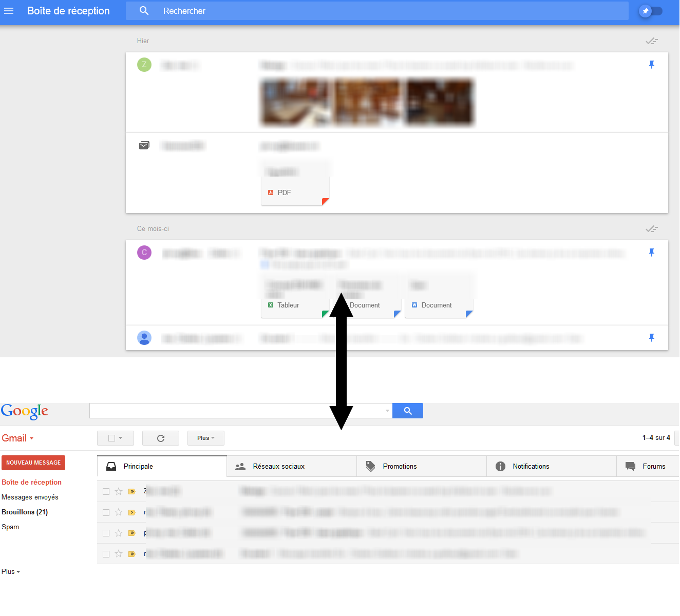
Task: Select the green Z sender avatar
Action: (x=144, y=65)
